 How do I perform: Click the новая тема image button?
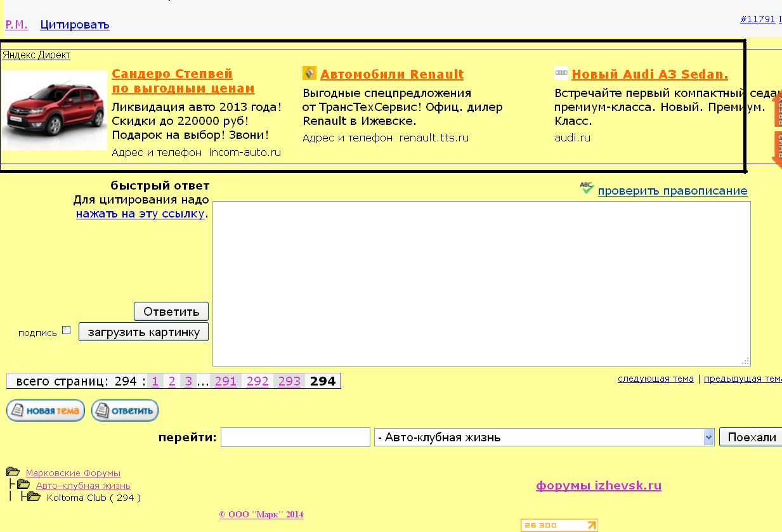(46, 410)
